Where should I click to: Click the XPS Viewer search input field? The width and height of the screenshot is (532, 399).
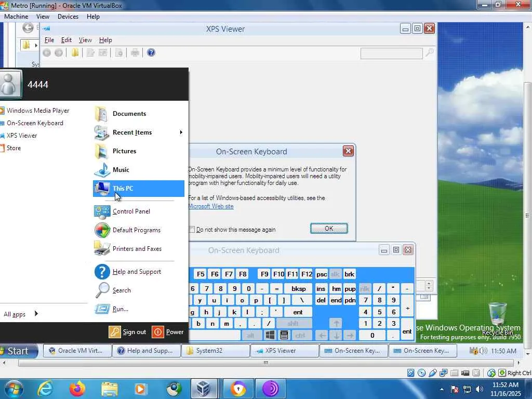[391, 54]
